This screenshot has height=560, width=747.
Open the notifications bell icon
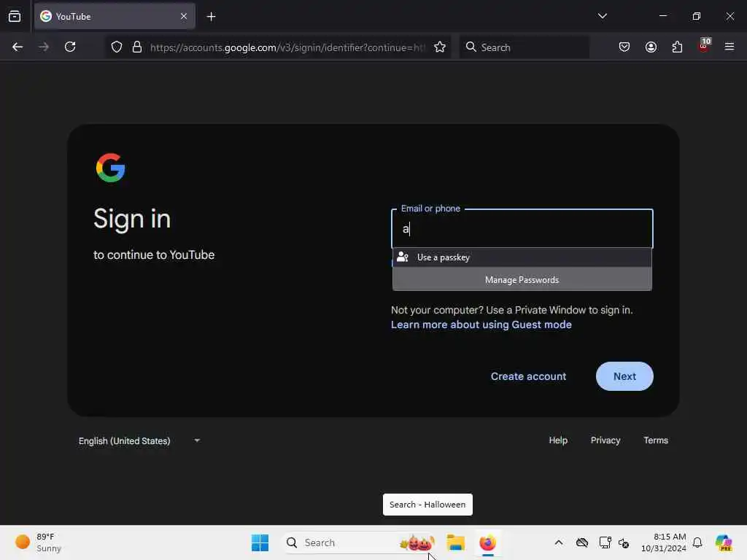[697, 542]
